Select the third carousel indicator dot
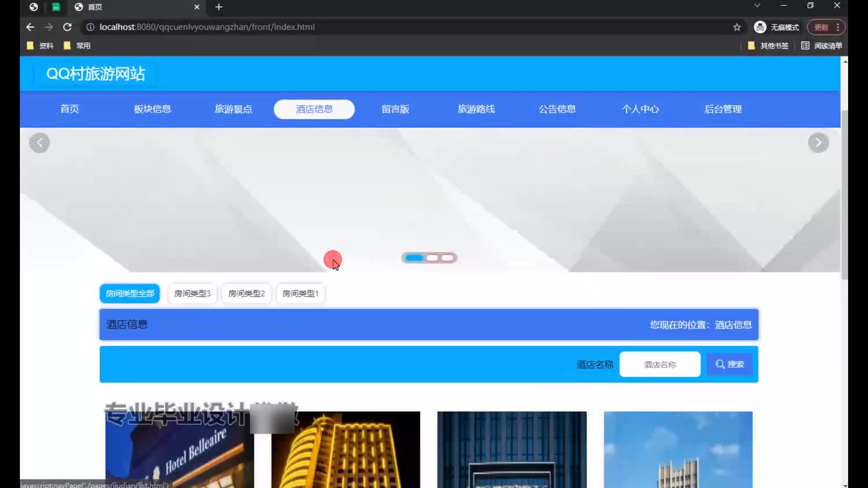This screenshot has height=488, width=868. click(x=447, y=258)
